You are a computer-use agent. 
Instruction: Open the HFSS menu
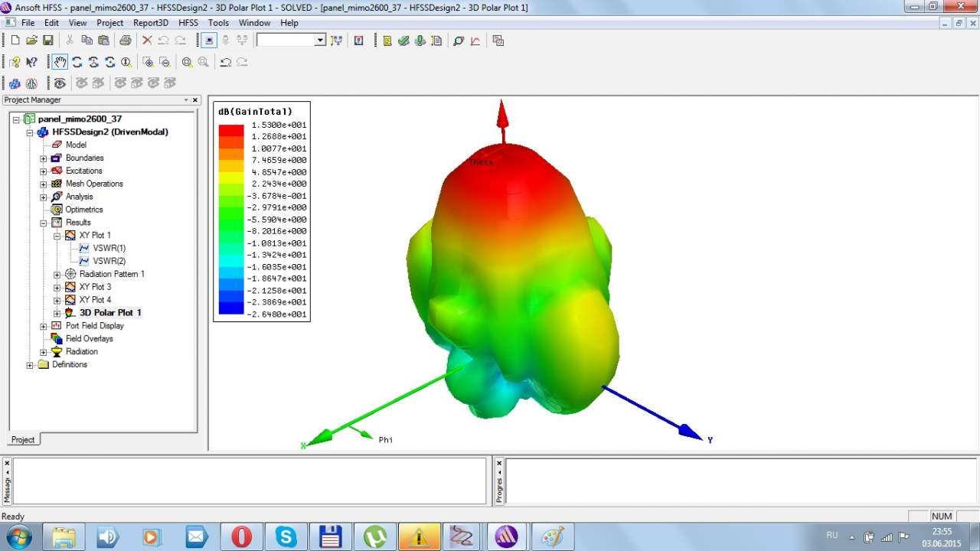(x=188, y=23)
